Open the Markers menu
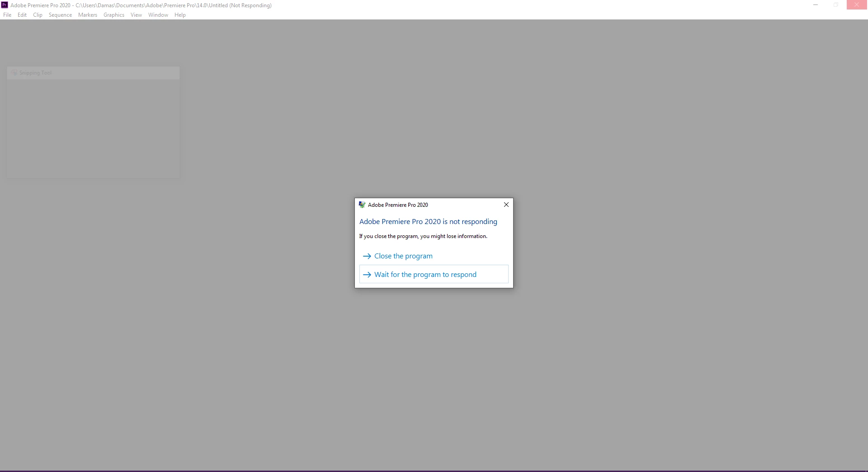The width and height of the screenshot is (868, 472). 88,15
